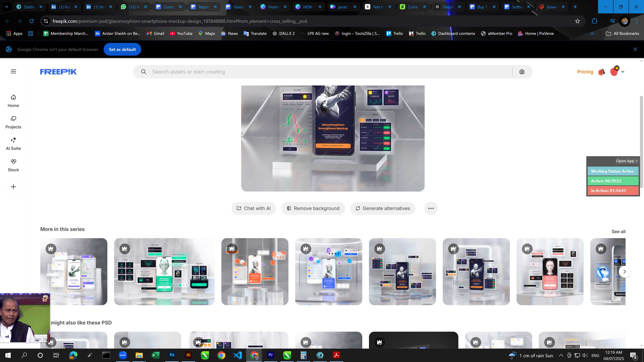Open the Windows notification center
Image resolution: width=644 pixels, height=362 pixels.
click(634, 355)
